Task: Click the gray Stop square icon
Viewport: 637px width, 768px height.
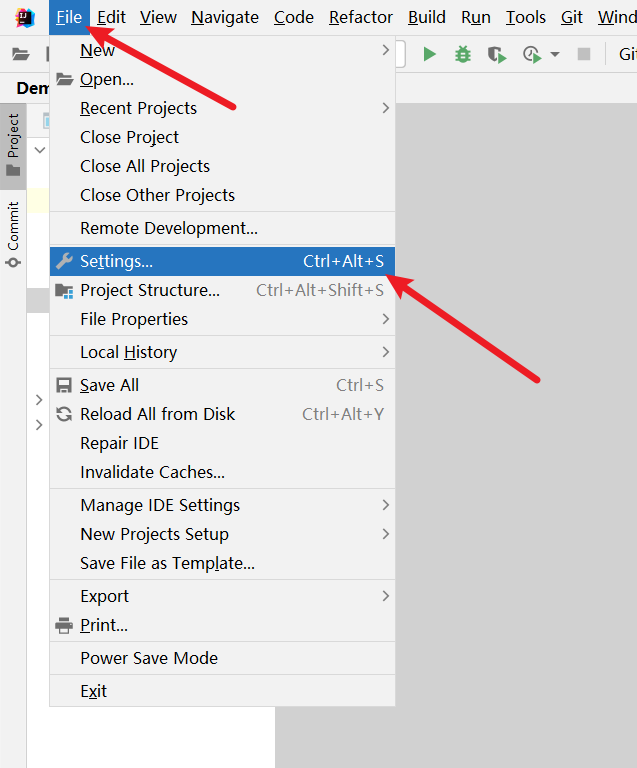Action: point(584,54)
